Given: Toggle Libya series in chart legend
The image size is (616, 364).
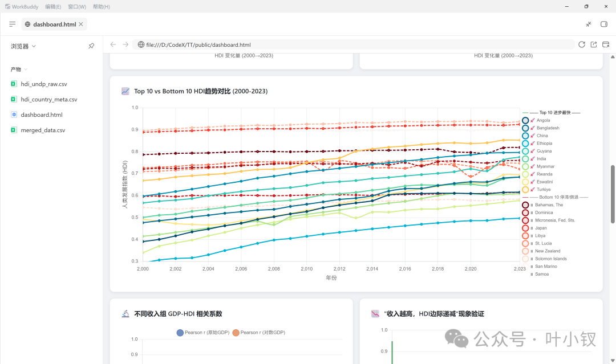Looking at the screenshot, I should pos(533,236).
